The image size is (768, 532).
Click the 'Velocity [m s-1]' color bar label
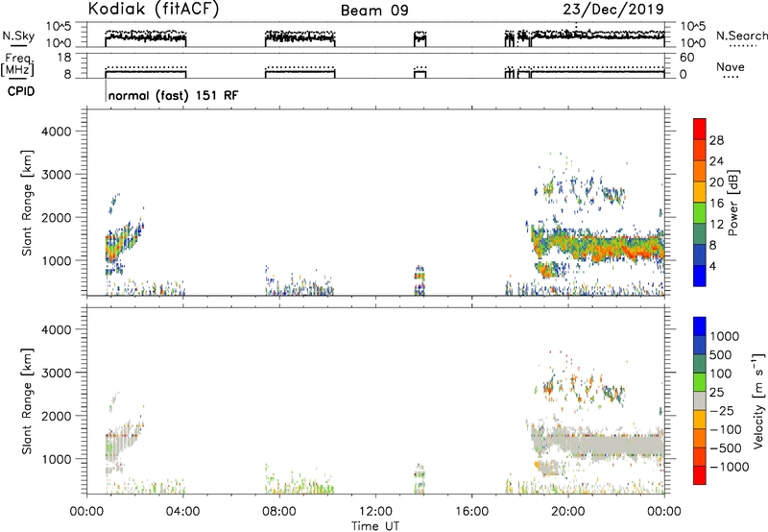click(758, 400)
